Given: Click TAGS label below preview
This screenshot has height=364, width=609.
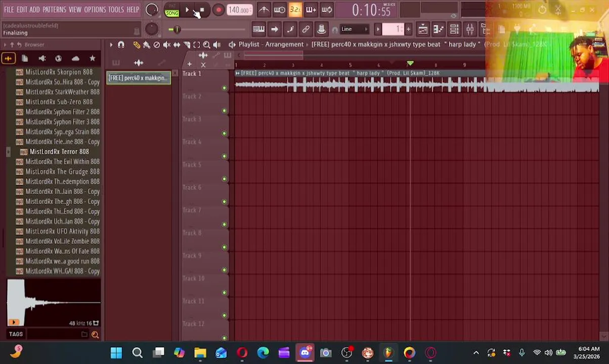Looking at the screenshot, I should tap(16, 334).
